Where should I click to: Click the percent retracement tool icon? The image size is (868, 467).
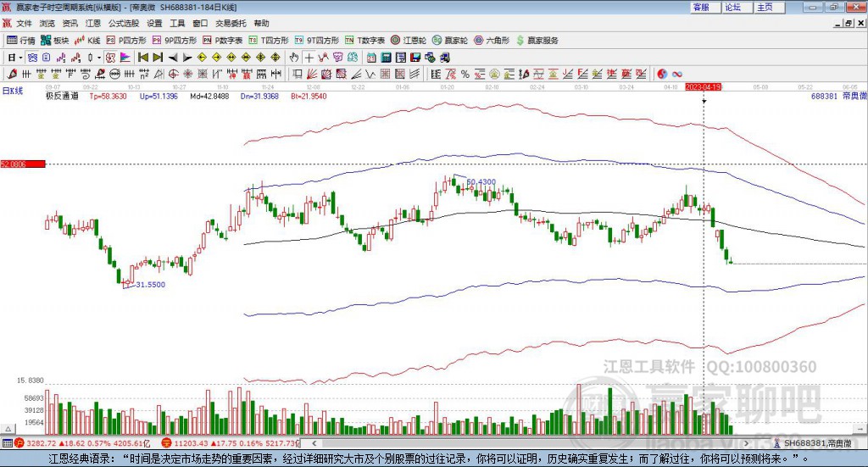coord(465,74)
